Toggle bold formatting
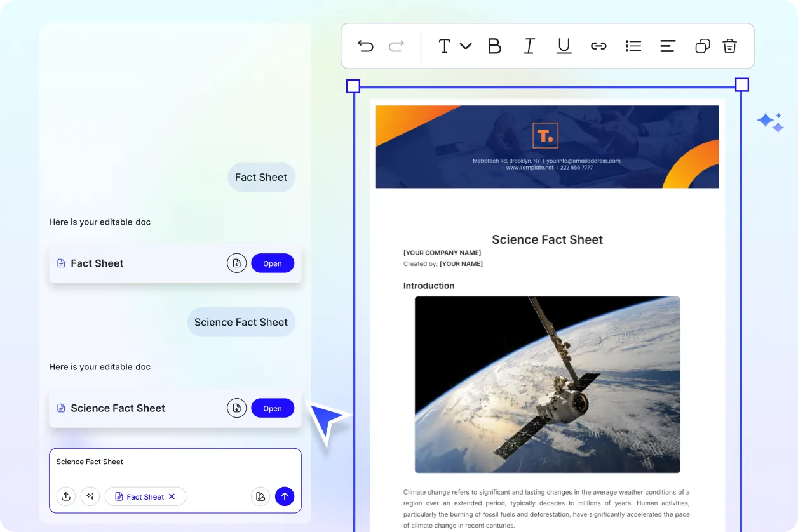Image resolution: width=798 pixels, height=532 pixels. pyautogui.click(x=494, y=46)
